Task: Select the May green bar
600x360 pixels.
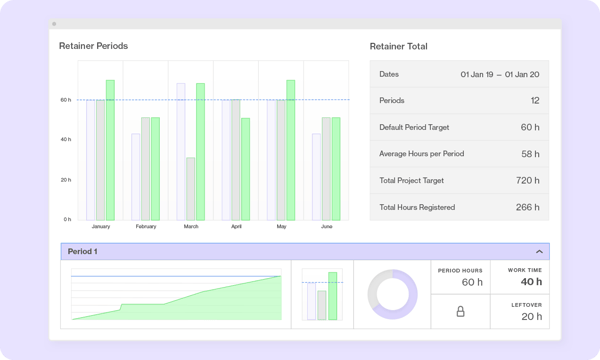Action: [x=290, y=150]
